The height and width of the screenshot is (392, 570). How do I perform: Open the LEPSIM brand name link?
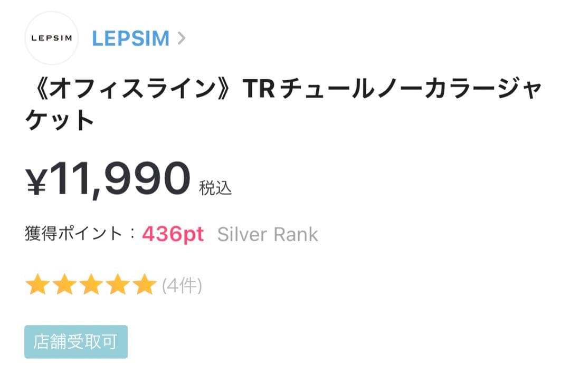[131, 37]
